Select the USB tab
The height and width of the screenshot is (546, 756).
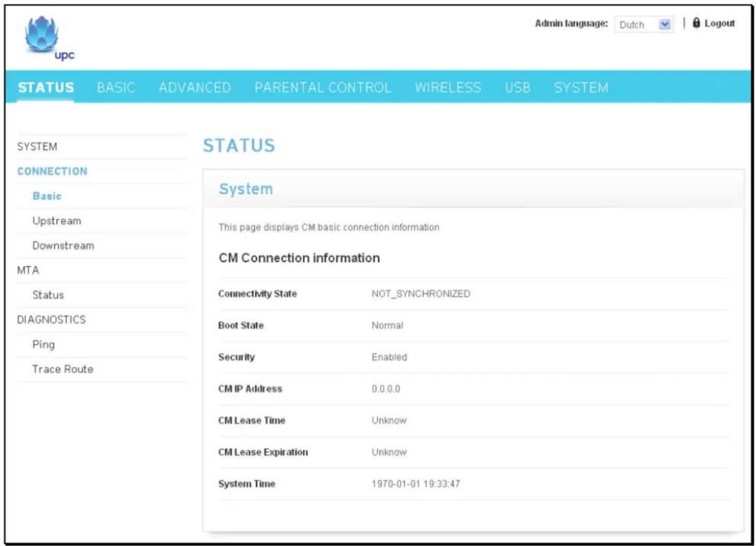[517, 88]
